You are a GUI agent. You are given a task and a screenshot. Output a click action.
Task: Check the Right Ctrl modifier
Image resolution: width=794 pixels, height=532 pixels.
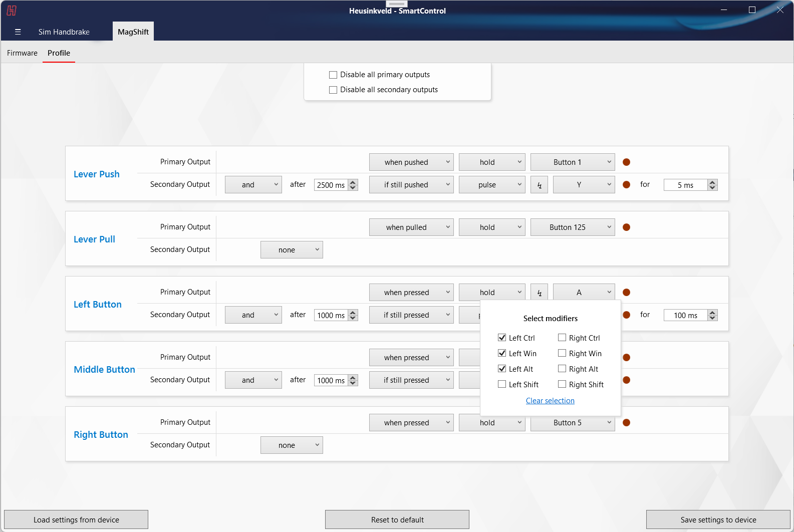pyautogui.click(x=562, y=338)
